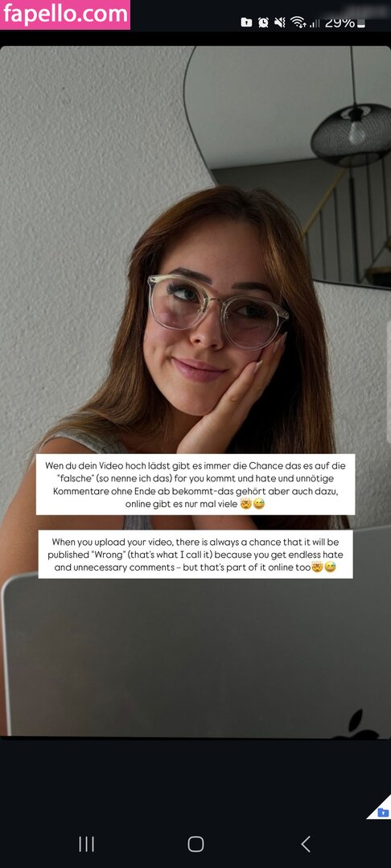Tap the blue folder corner badge
The width and height of the screenshot is (391, 868).
pos(382,812)
